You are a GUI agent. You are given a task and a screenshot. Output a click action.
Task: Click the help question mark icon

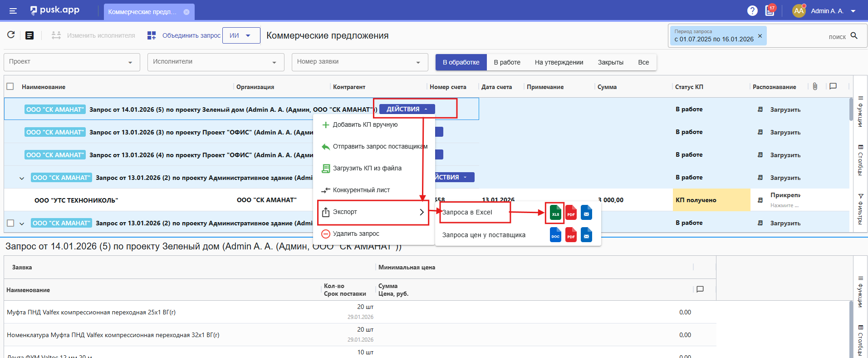[752, 10]
